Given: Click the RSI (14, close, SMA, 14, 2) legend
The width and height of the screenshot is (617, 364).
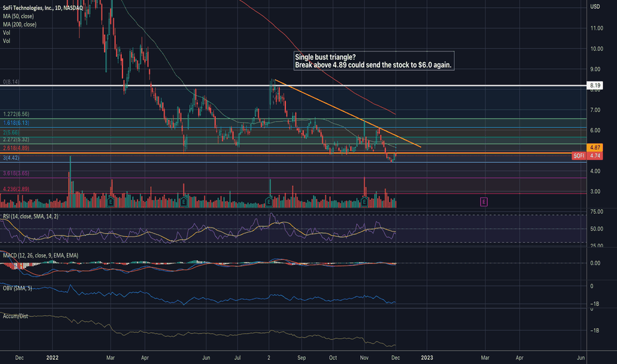Looking at the screenshot, I should [x=30, y=216].
